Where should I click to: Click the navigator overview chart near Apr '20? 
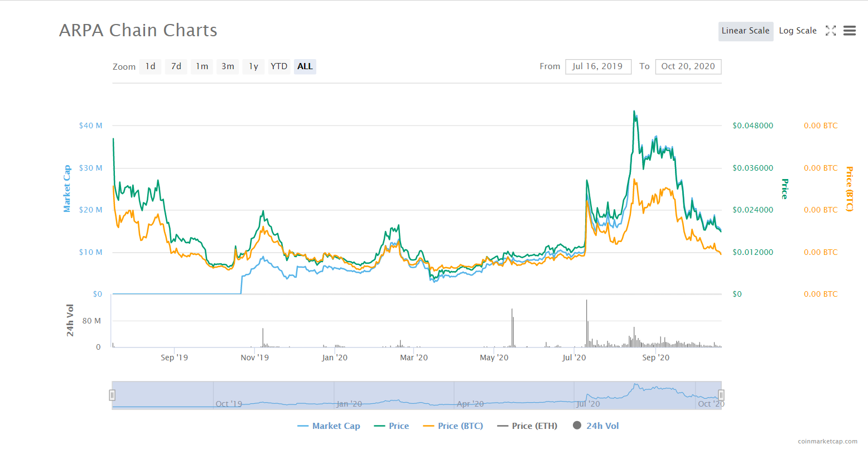470,404
